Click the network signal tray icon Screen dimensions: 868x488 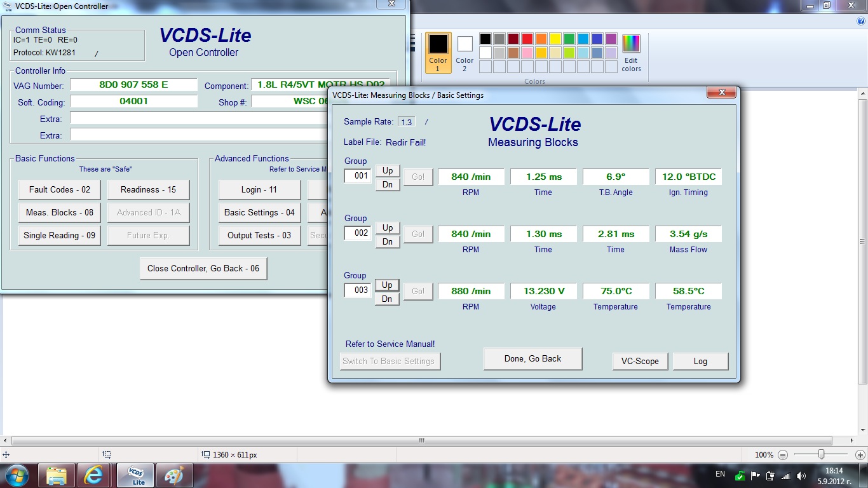coord(786,475)
